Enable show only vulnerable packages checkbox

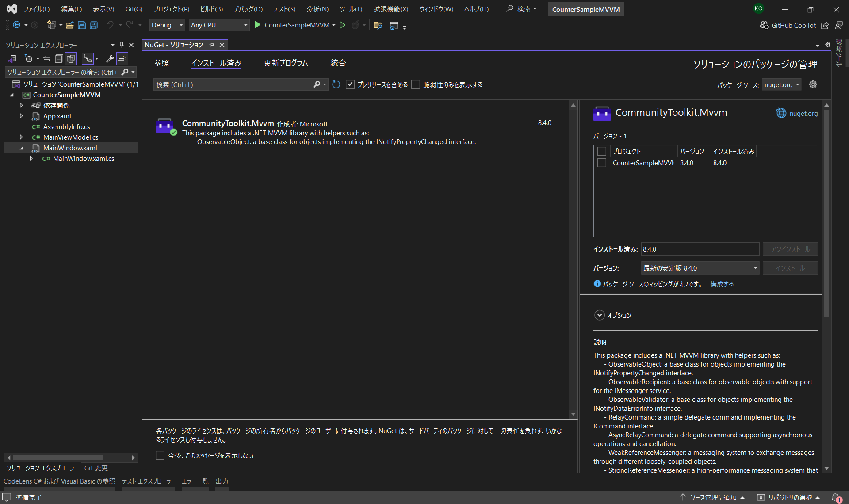(416, 84)
